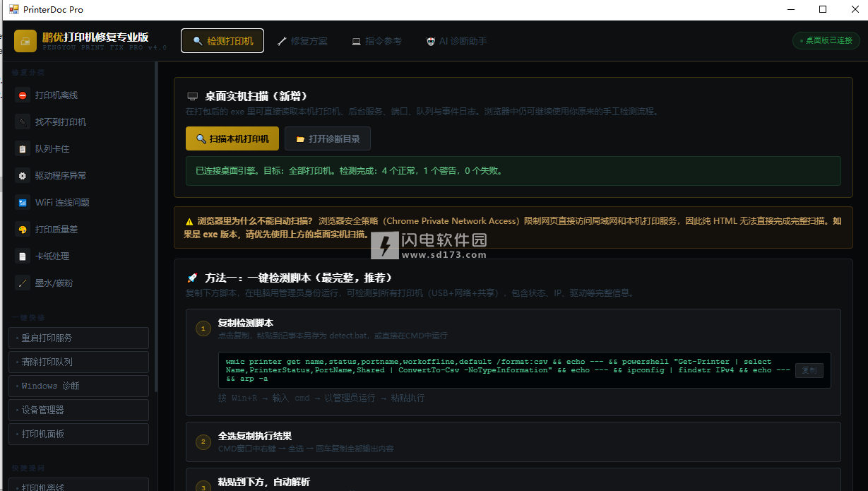Open the 指令参考 tab
Image resolution: width=868 pixels, height=491 pixels.
[376, 41]
